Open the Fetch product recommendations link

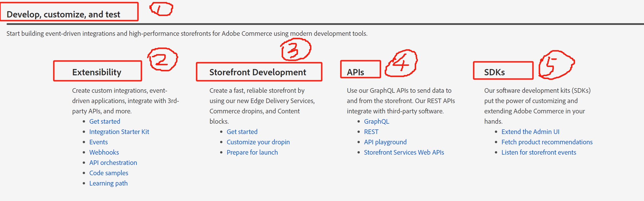pyautogui.click(x=547, y=142)
